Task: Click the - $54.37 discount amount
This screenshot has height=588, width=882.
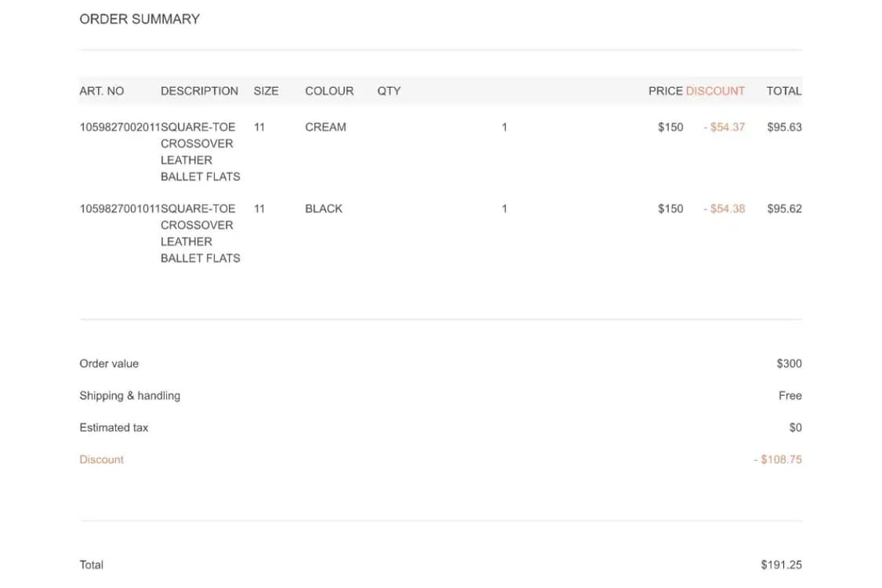Action: click(724, 127)
